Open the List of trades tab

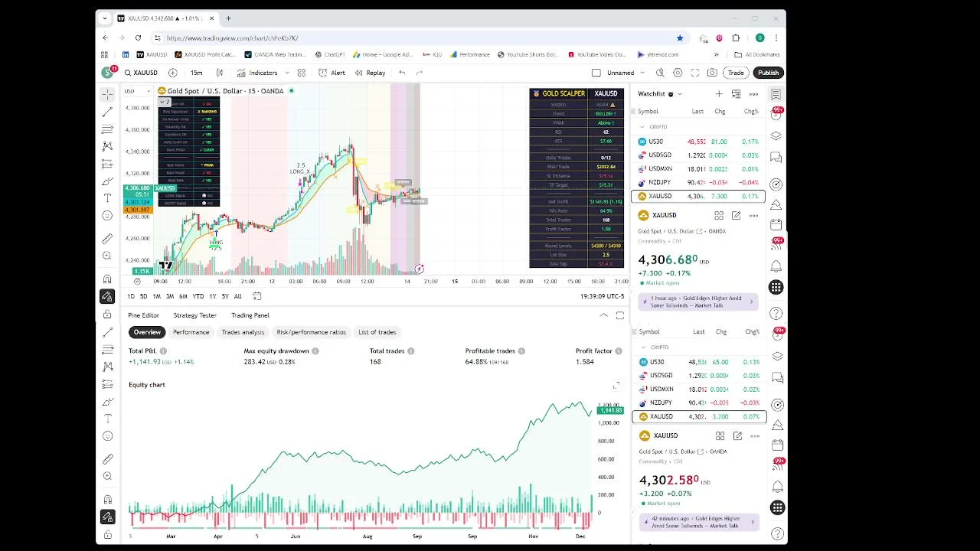[377, 332]
